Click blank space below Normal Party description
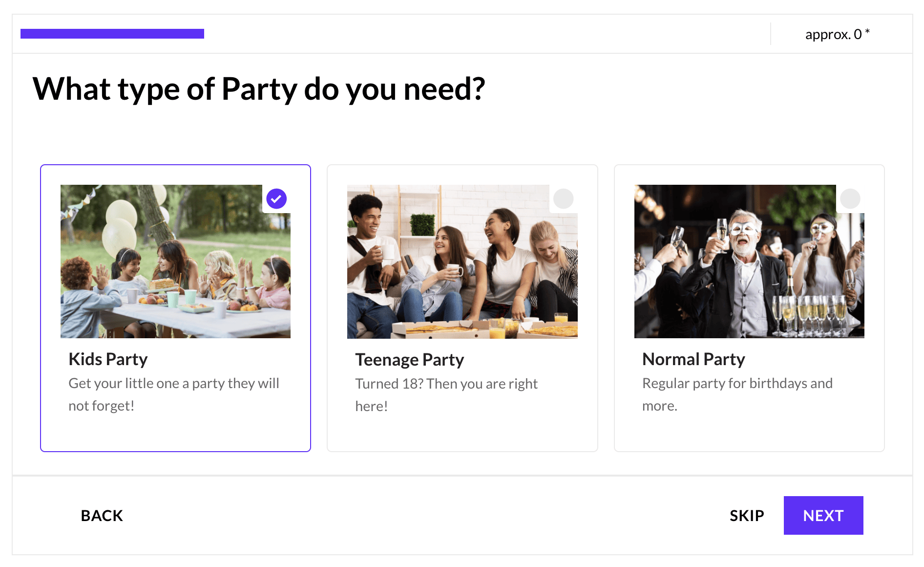Viewport: 924px width, 567px height. [x=749, y=433]
